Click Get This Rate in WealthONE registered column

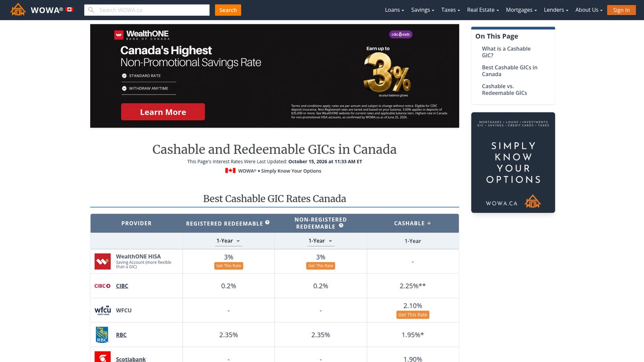pyautogui.click(x=229, y=266)
